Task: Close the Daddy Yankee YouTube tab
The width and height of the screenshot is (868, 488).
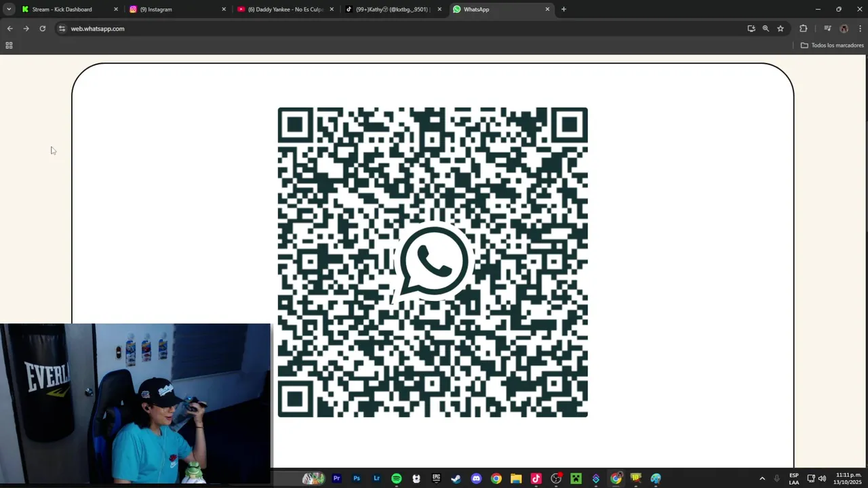Action: point(332,9)
